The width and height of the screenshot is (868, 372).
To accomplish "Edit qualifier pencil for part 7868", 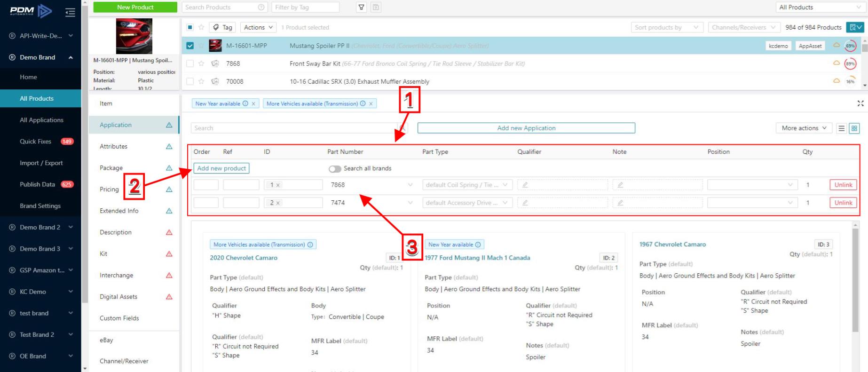I will (525, 185).
